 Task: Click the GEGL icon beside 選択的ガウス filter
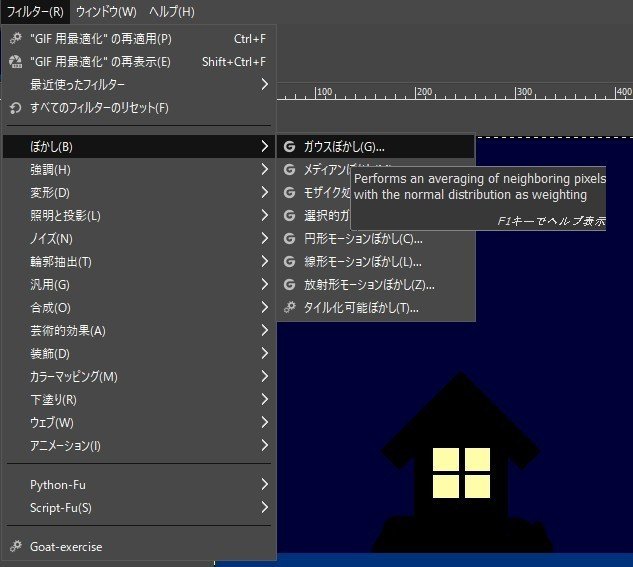[x=289, y=216]
